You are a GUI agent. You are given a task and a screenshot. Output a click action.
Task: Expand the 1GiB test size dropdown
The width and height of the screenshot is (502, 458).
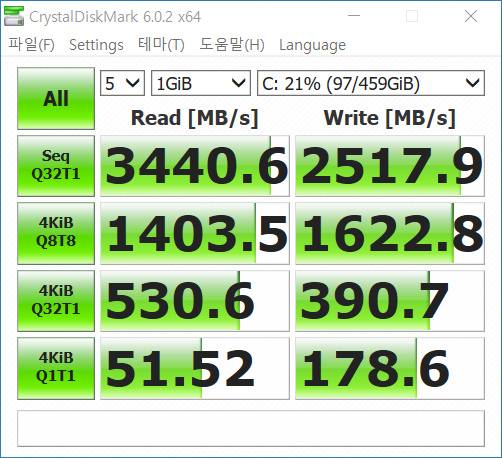(201, 83)
